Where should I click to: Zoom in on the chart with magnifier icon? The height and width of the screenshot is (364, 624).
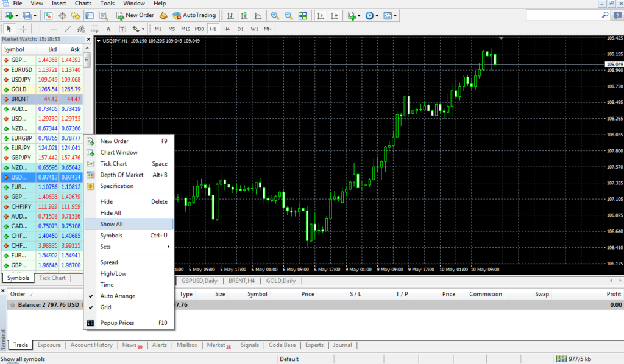point(274,16)
